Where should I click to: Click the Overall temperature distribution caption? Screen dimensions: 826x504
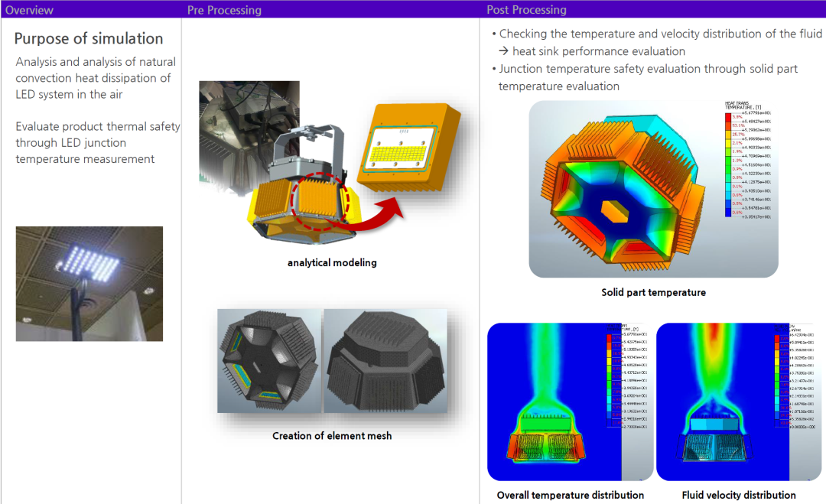571,495
